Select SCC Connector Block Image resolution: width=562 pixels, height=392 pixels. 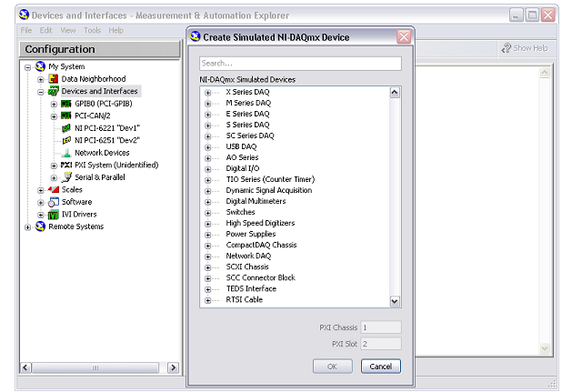coord(260,277)
